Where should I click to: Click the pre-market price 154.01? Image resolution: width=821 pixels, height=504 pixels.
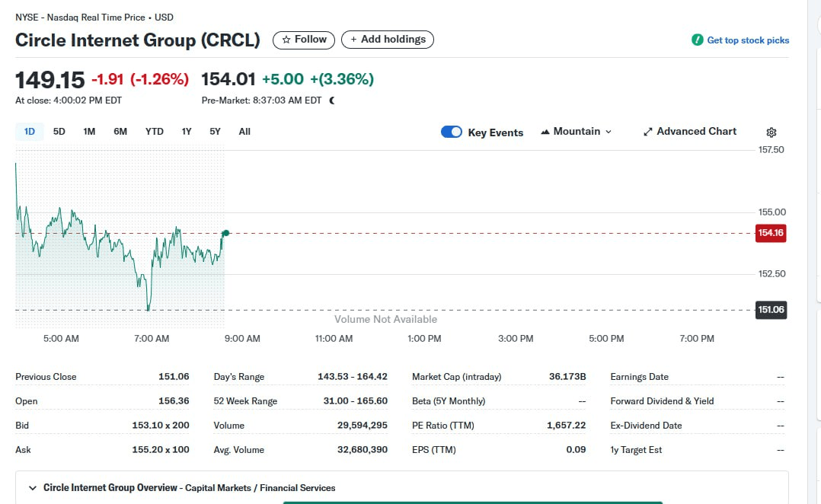(x=228, y=79)
